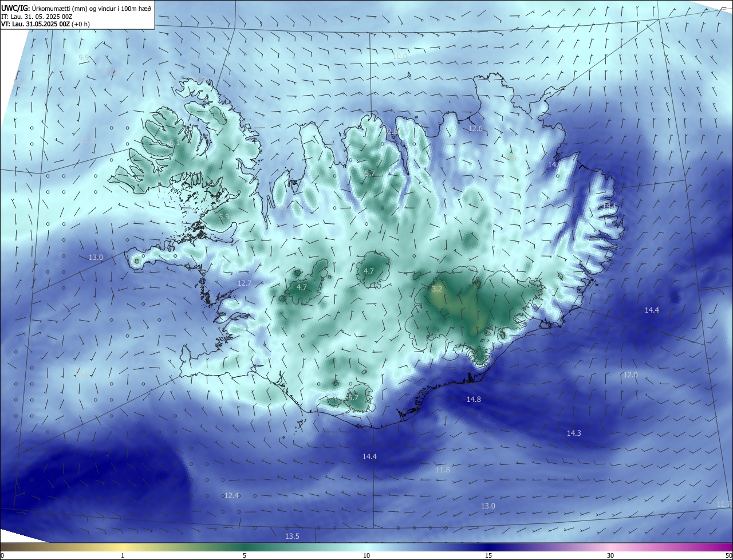Click the 15 tick on the color scale
This screenshot has height=560, width=733.
pos(488,555)
